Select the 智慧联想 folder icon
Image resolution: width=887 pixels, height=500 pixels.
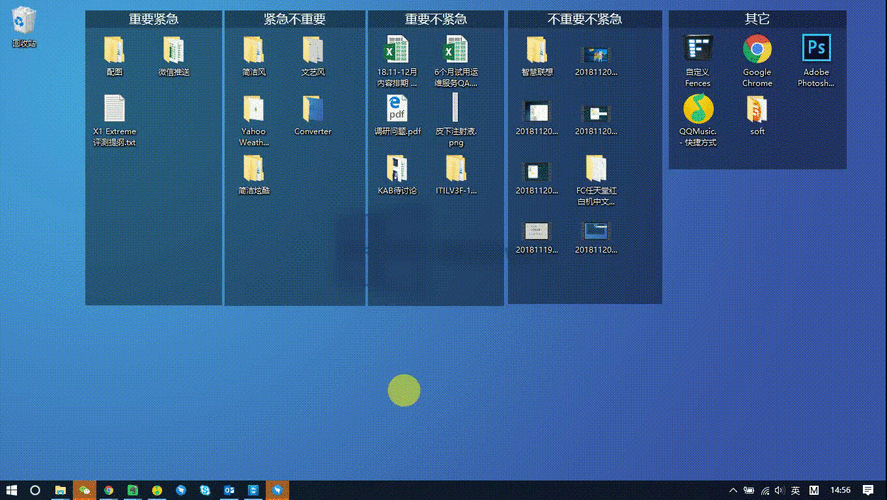(x=537, y=49)
